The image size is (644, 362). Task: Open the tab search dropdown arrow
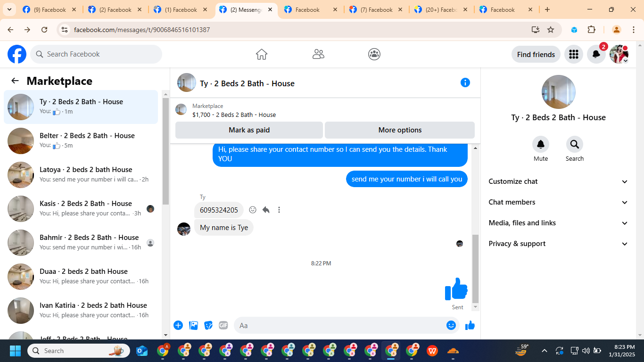point(9,9)
